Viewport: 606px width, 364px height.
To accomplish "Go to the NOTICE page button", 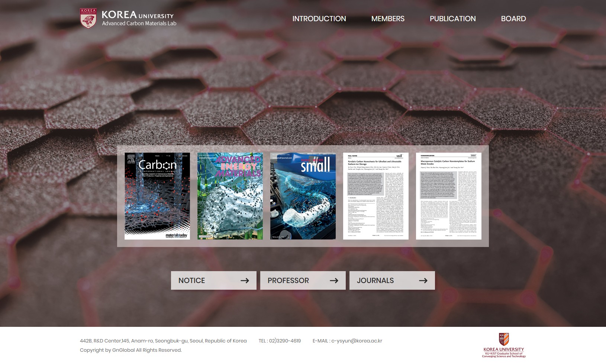I will point(214,280).
